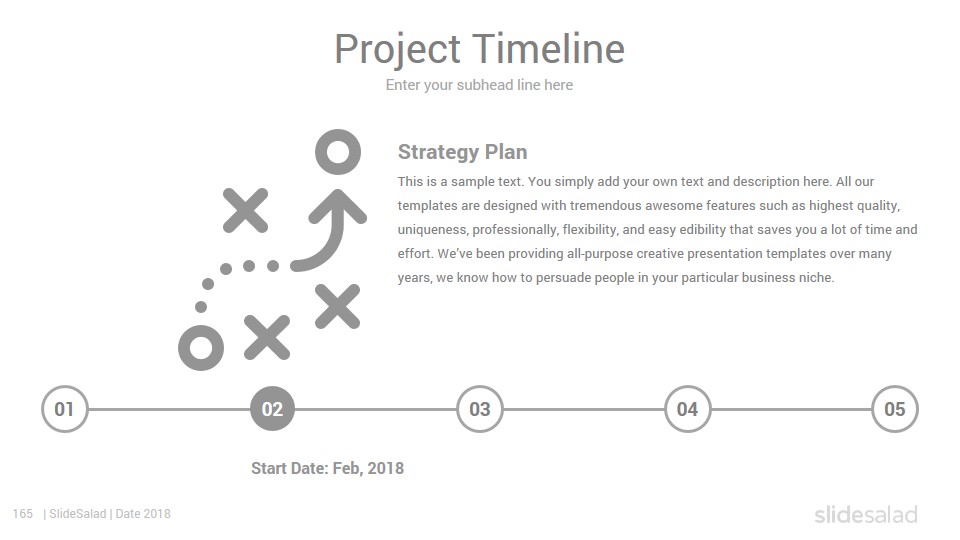Screen dimensions: 960x540
Task: Select timeline step 05 marker
Action: (894, 409)
